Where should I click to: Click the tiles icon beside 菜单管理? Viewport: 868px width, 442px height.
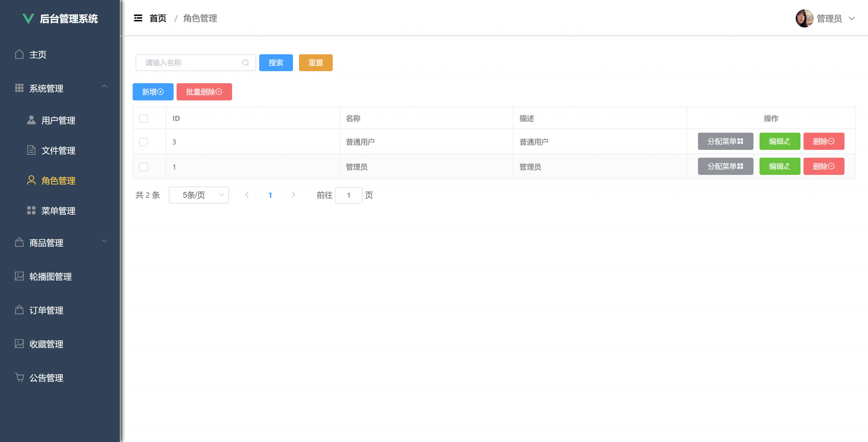tap(31, 210)
